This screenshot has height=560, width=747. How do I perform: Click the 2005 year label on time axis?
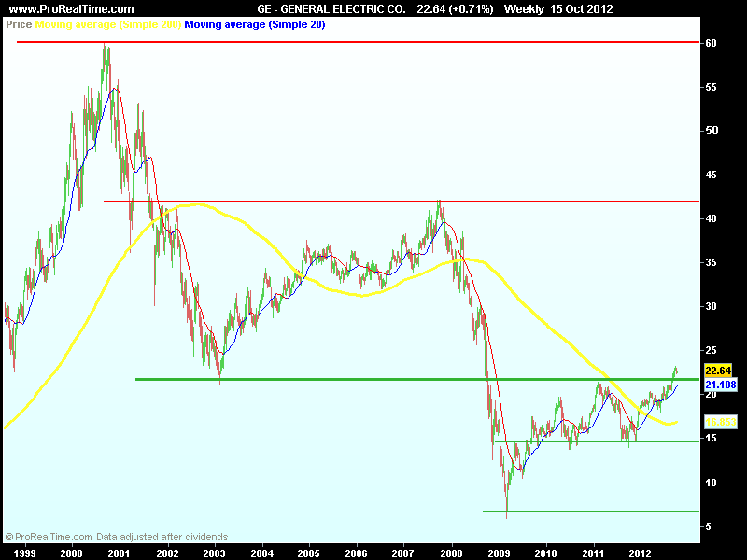point(309,553)
